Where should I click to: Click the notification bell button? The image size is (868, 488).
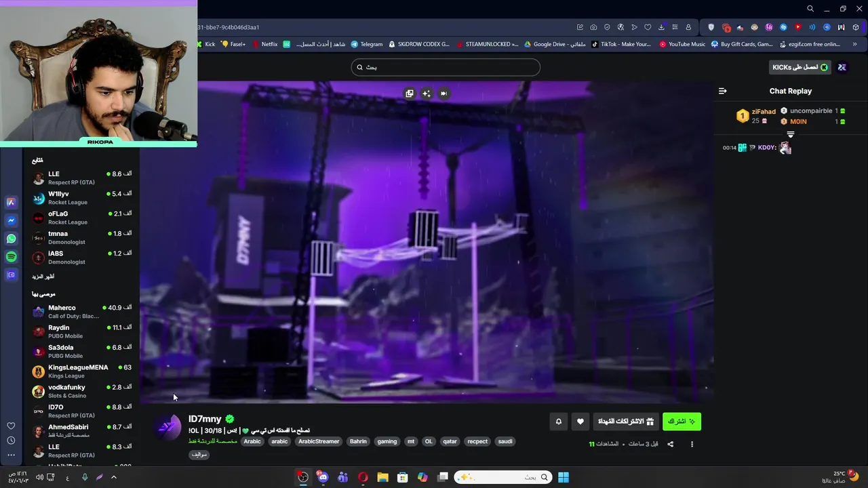(559, 422)
